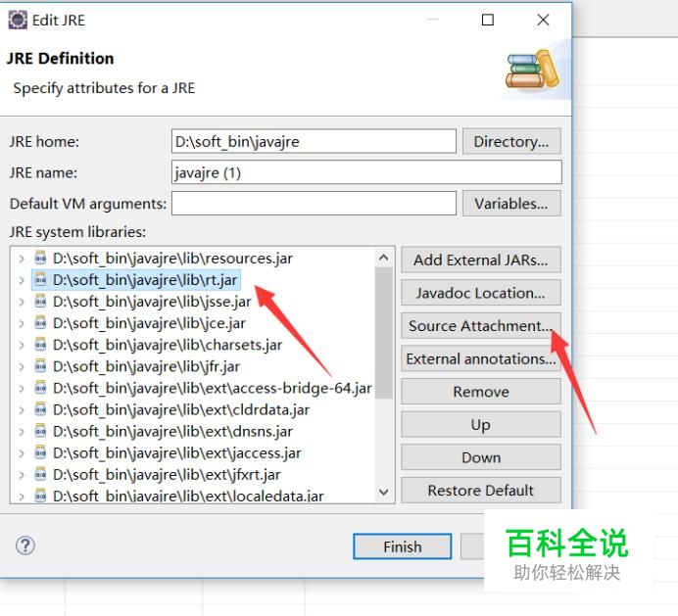
Task: Select D:\soft_bin\javajre\lib\jsse.jar entry
Action: pyautogui.click(x=152, y=302)
